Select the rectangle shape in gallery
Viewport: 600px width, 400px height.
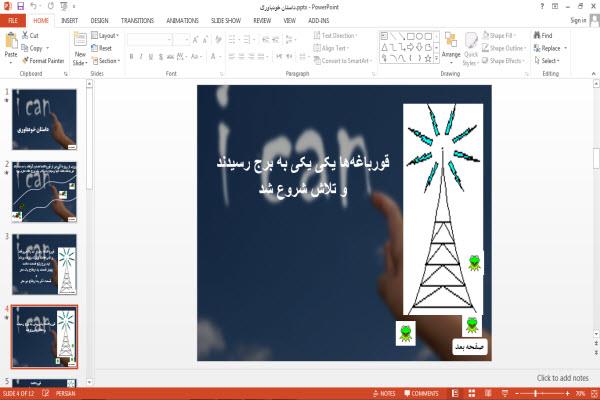tap(411, 36)
